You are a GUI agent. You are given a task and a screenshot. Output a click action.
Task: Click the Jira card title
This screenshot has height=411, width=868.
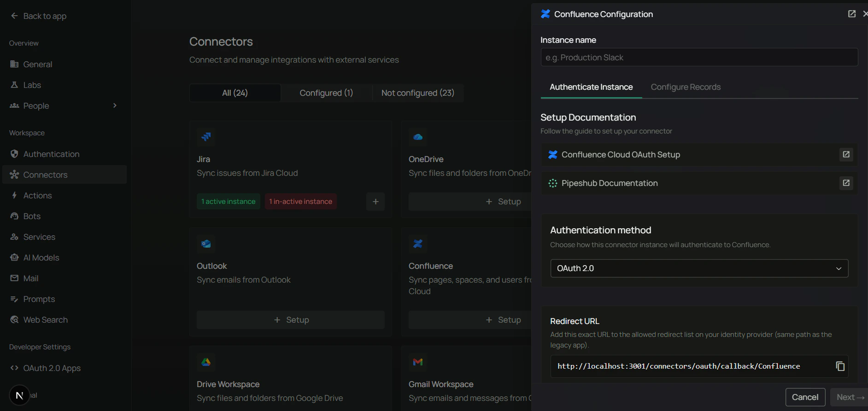203,159
